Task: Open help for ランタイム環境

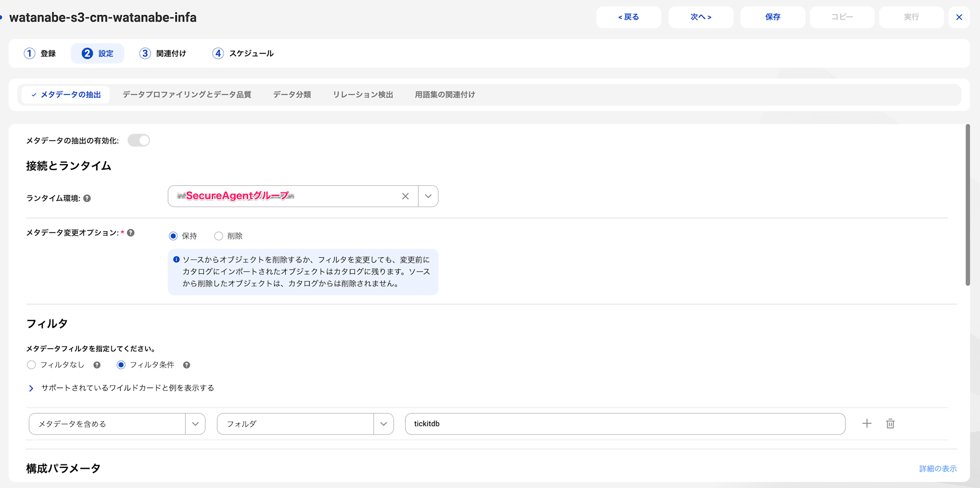Action: (87, 198)
